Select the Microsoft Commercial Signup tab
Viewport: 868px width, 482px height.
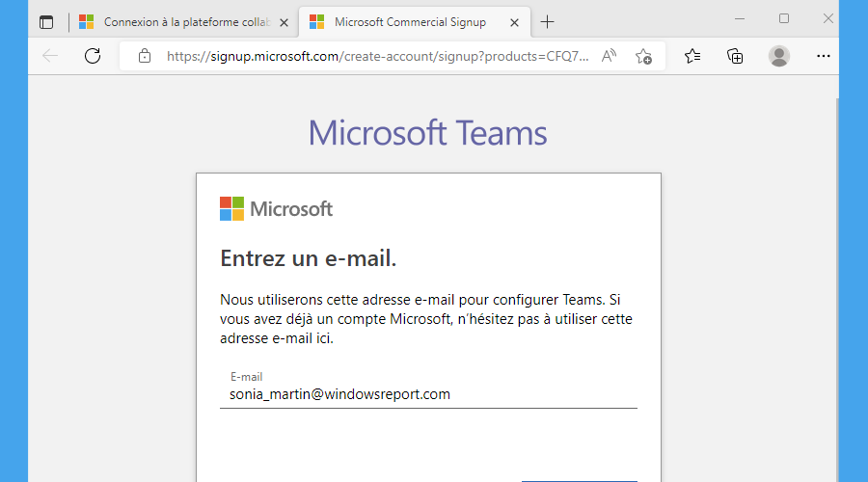pos(410,22)
